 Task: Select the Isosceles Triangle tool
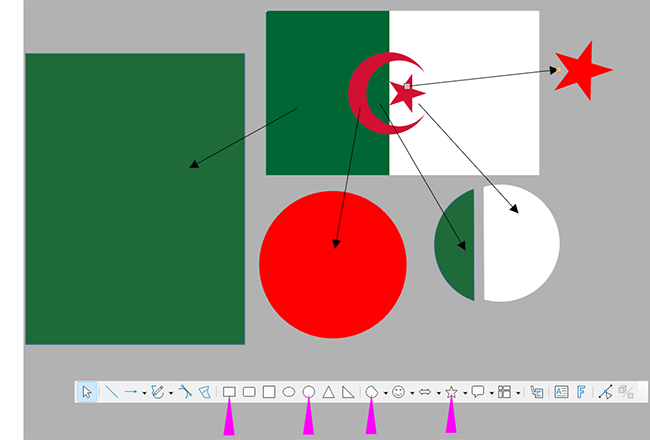point(328,392)
